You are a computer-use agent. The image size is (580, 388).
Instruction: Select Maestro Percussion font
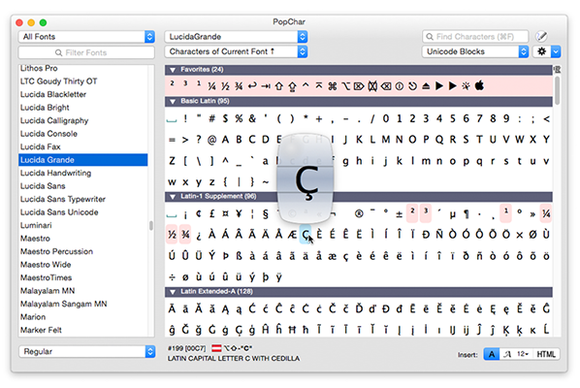[x=83, y=252]
